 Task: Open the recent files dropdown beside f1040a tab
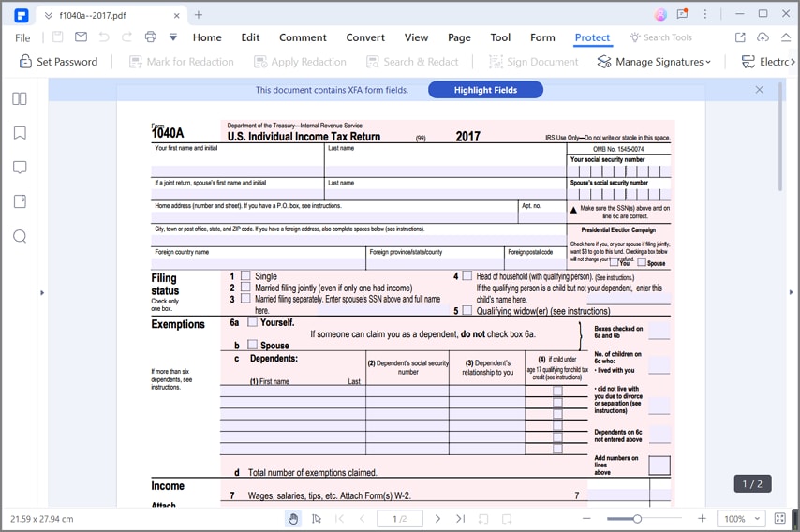tap(49, 15)
